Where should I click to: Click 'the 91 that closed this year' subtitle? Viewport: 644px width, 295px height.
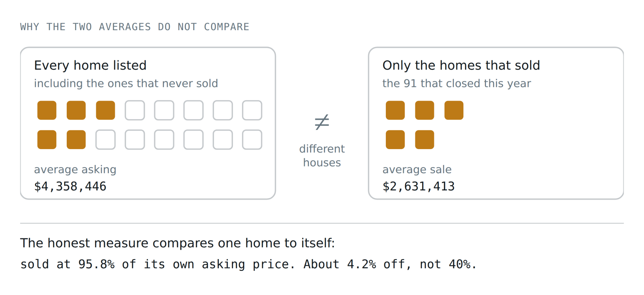tap(457, 83)
